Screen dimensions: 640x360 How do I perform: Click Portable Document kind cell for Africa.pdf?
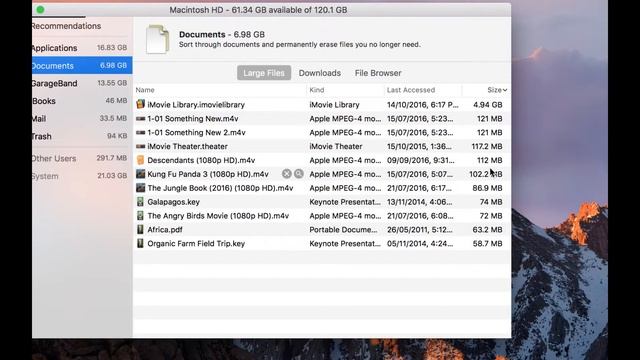(343, 229)
